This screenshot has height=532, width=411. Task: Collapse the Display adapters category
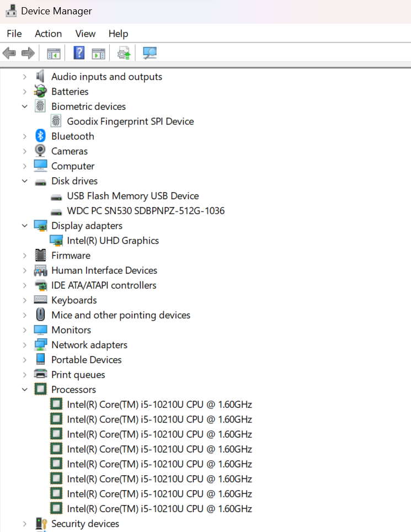pos(24,226)
